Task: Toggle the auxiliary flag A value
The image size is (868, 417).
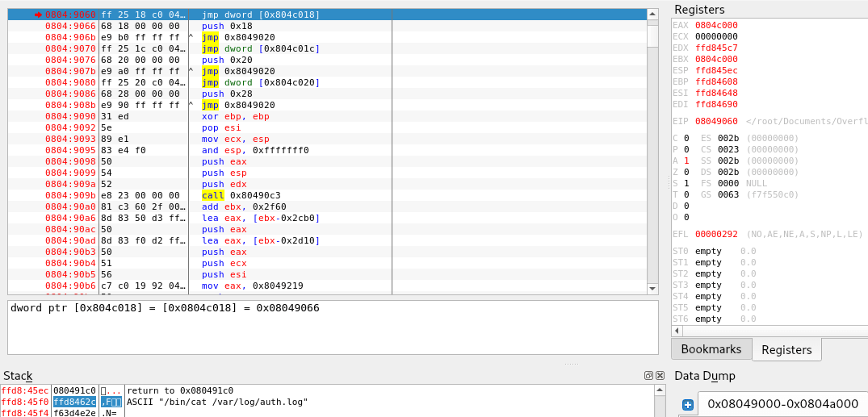Action: 686,161
